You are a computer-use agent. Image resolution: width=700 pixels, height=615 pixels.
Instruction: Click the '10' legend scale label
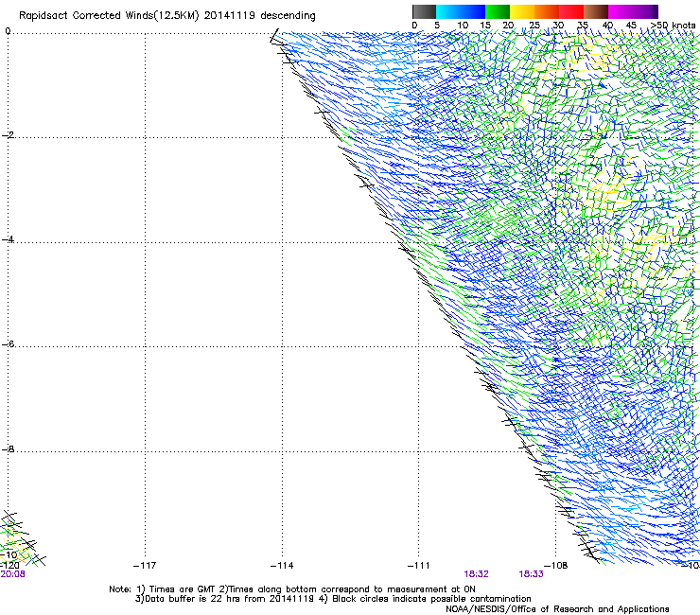click(463, 26)
